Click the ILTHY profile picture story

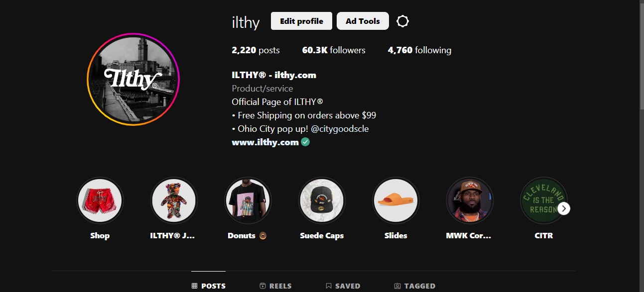pyautogui.click(x=133, y=79)
